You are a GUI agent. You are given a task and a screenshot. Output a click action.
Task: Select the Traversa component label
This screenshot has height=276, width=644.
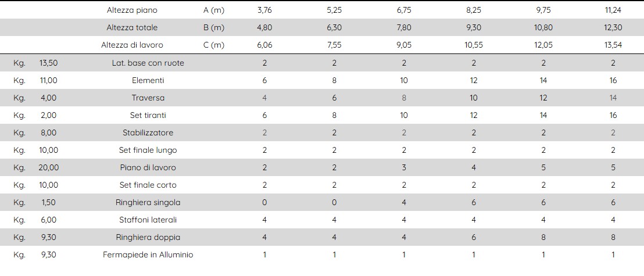click(148, 98)
